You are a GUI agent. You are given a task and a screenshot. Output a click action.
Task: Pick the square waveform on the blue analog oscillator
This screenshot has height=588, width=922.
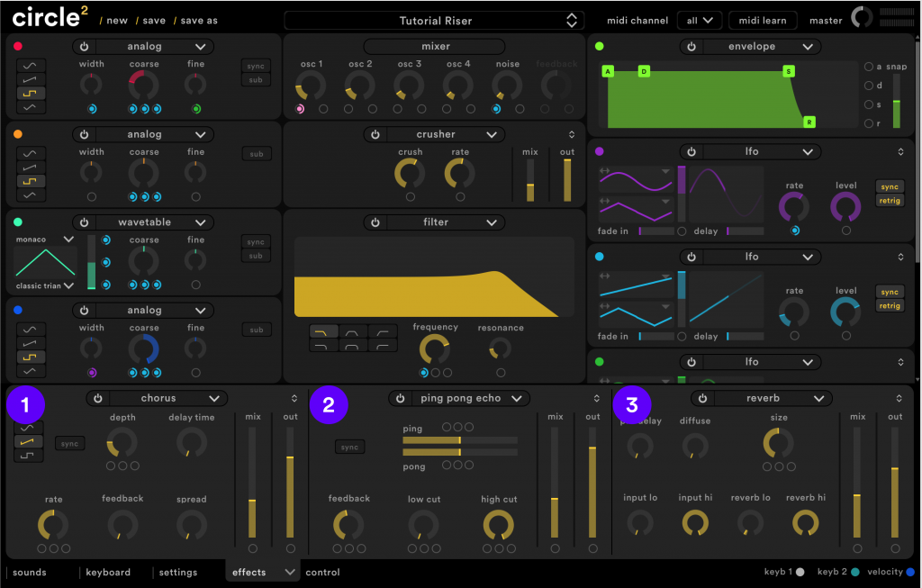[30, 357]
